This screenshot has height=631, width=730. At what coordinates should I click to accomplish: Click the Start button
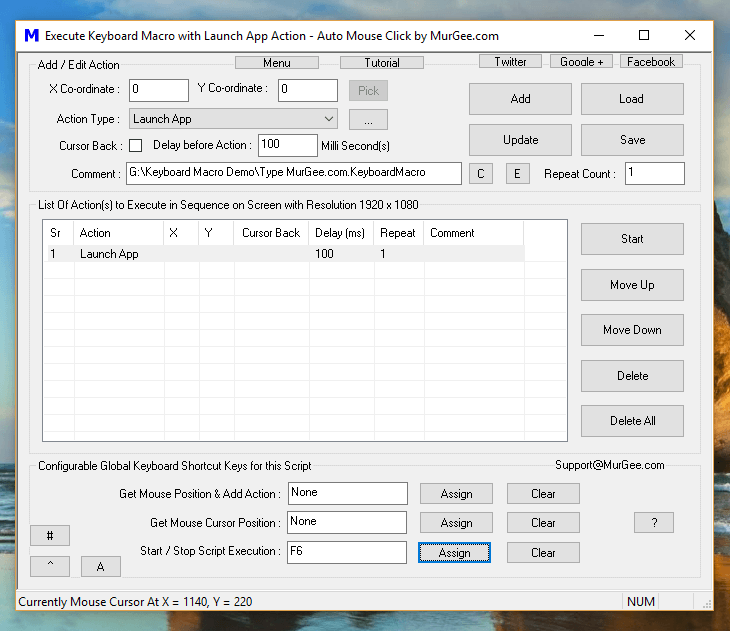click(x=632, y=239)
